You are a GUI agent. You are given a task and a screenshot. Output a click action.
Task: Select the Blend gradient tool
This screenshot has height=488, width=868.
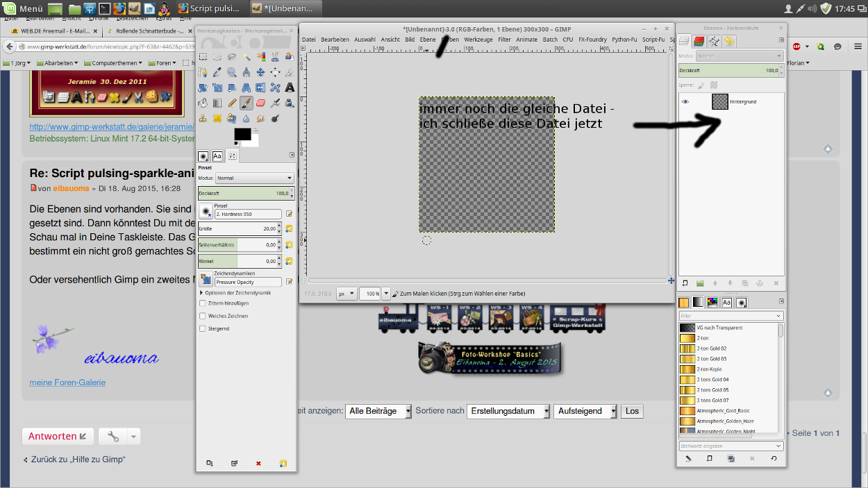tap(217, 103)
